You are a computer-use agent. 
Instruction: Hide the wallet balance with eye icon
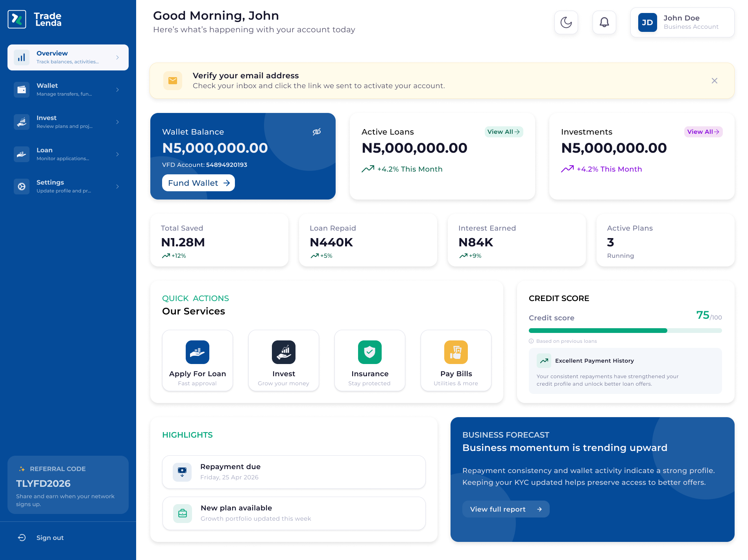(317, 132)
